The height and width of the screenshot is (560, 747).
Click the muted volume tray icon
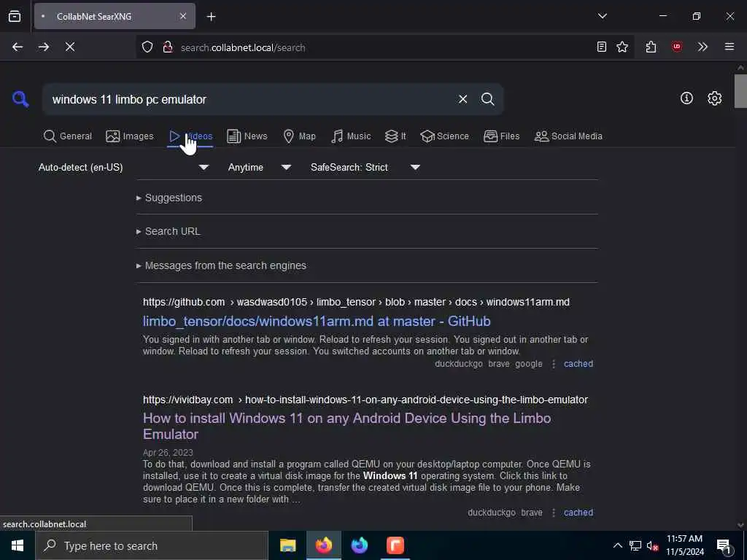pos(652,545)
